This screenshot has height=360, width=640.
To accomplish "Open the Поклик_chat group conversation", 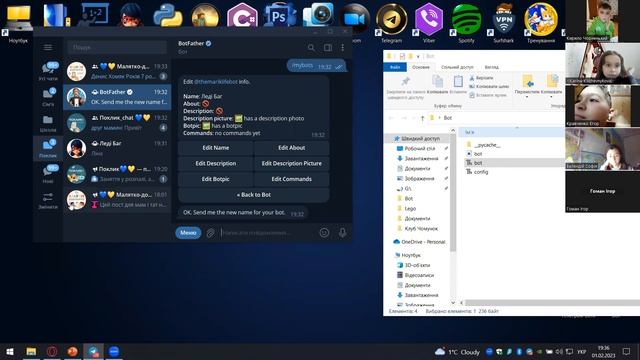I will [x=117, y=122].
